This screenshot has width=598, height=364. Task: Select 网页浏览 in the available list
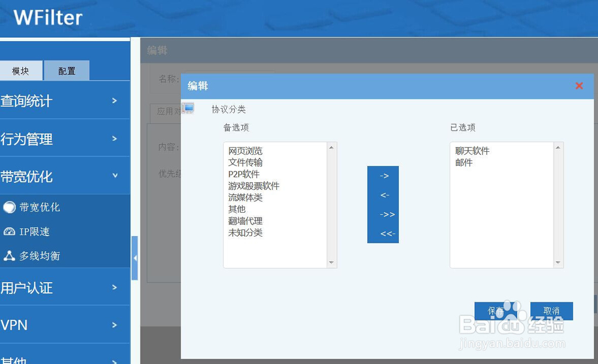pyautogui.click(x=245, y=151)
